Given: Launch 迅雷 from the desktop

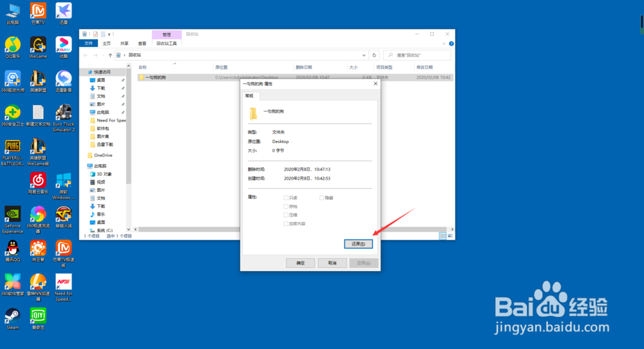Looking at the screenshot, I should (64, 14).
